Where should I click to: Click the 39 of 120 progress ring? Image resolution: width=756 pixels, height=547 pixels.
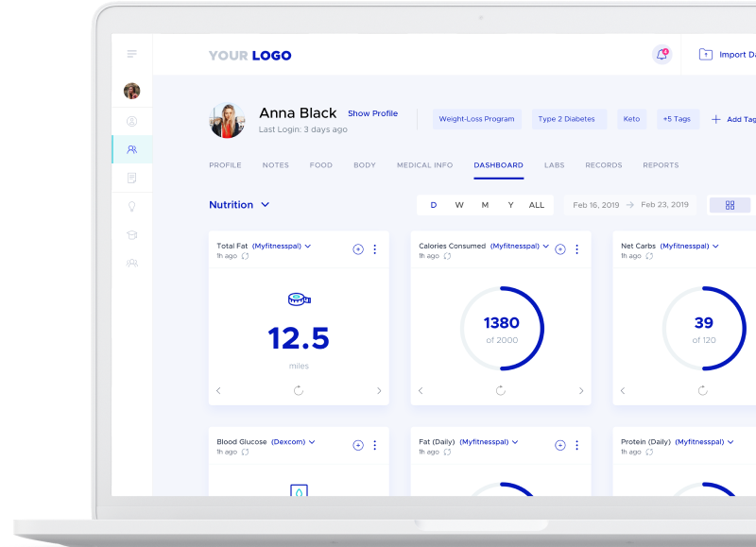(x=704, y=329)
